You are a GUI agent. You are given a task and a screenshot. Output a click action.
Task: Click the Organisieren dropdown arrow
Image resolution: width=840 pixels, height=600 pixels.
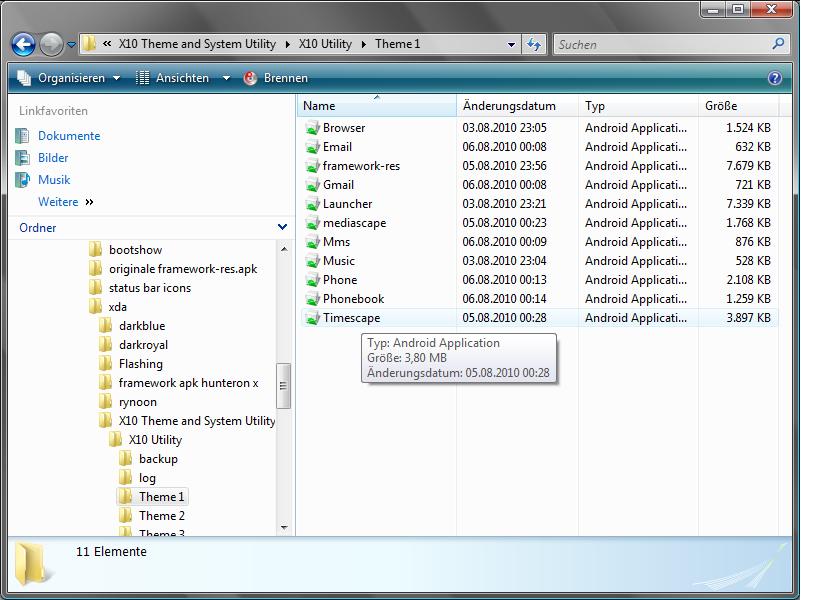click(x=116, y=78)
